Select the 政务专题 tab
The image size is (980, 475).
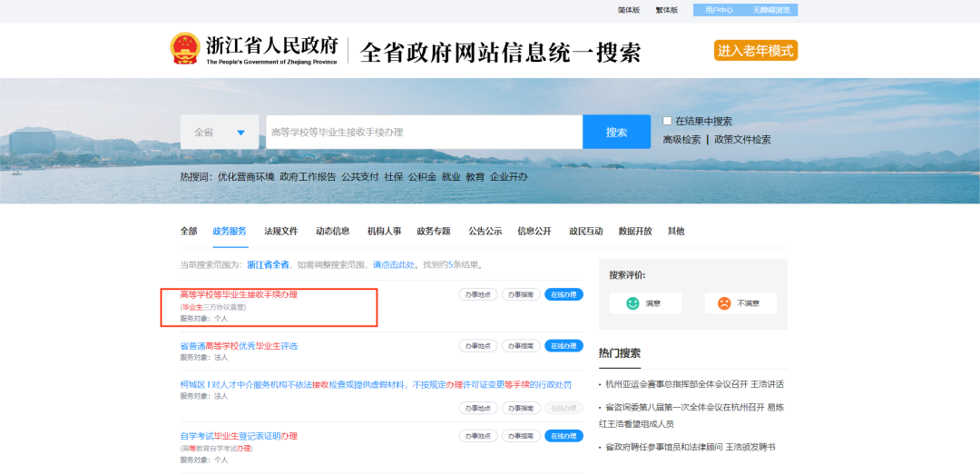click(434, 231)
